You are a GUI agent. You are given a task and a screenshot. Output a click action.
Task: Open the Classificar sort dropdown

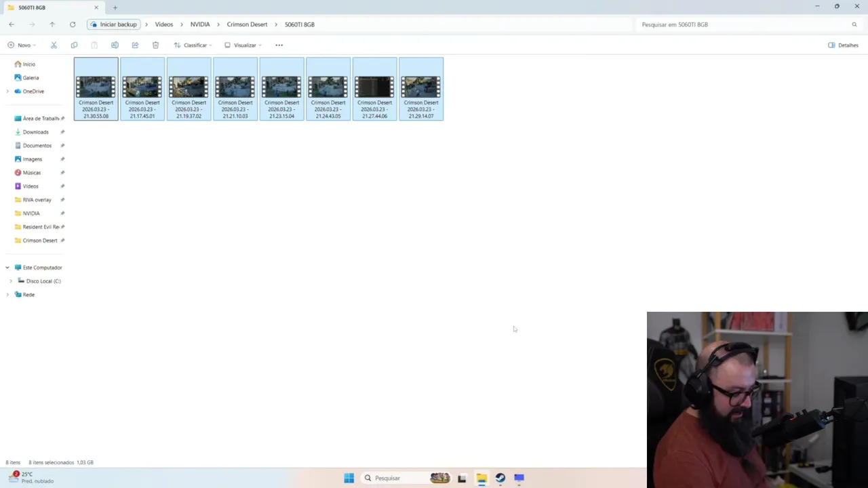(193, 45)
